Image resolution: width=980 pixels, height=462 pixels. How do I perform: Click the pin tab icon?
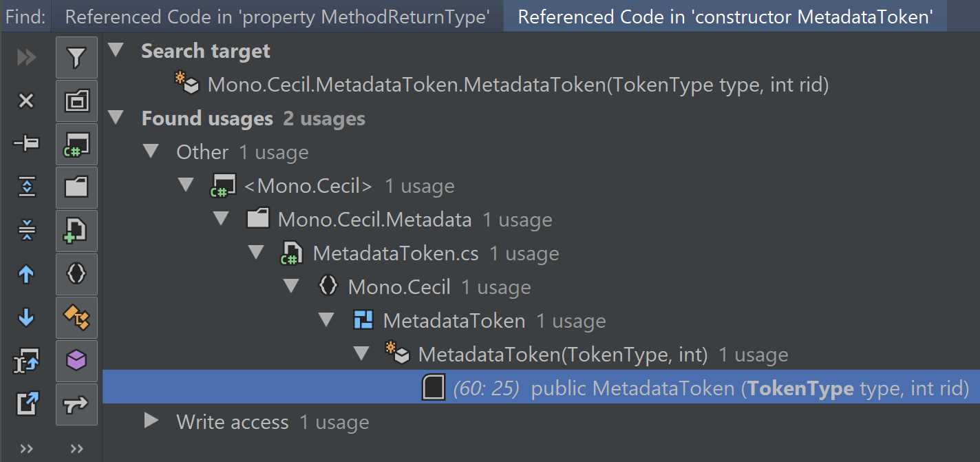coord(26,143)
